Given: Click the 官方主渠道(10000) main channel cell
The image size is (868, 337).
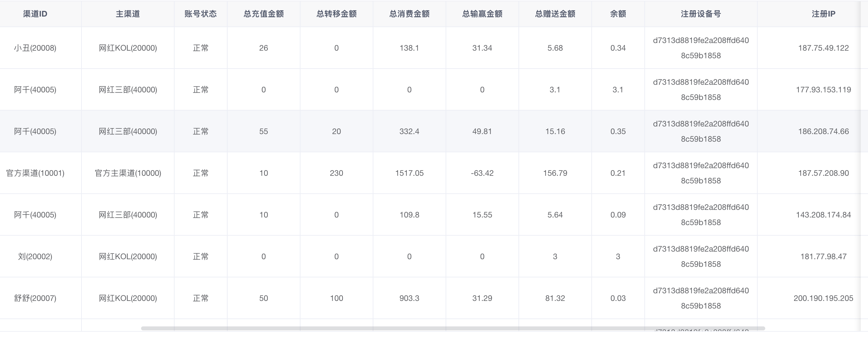Looking at the screenshot, I should click(128, 173).
